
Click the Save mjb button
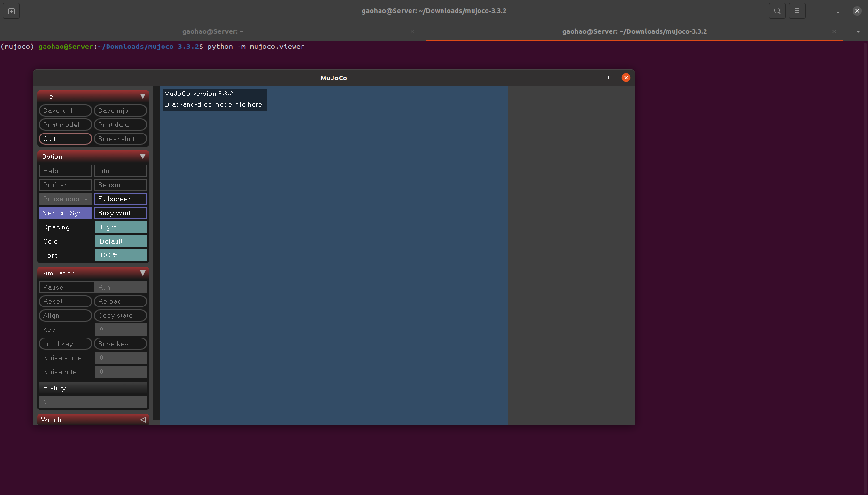tap(120, 110)
